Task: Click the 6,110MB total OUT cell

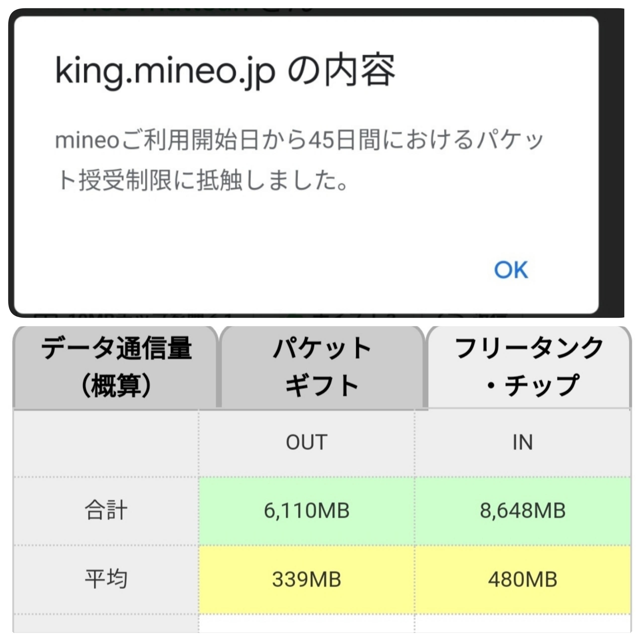Action: tap(307, 511)
